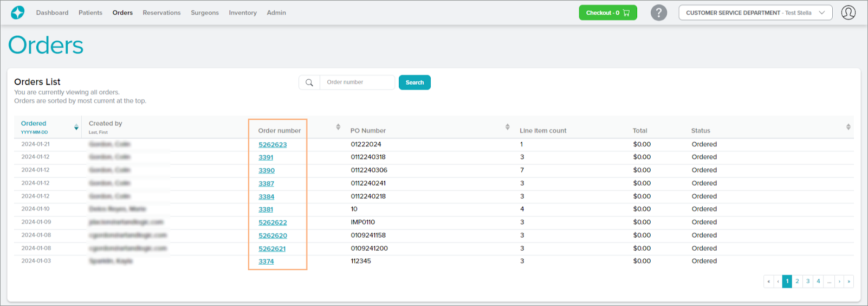Open the user profile avatar icon

click(x=848, y=12)
